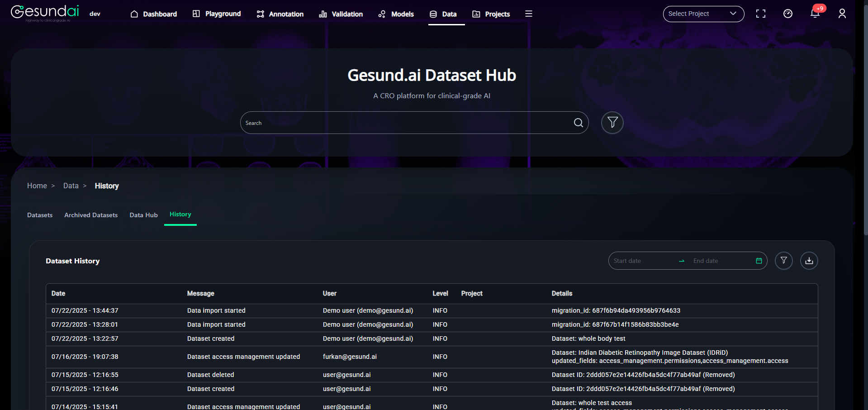Open the notifications bell
868x410 pixels.
click(815, 14)
